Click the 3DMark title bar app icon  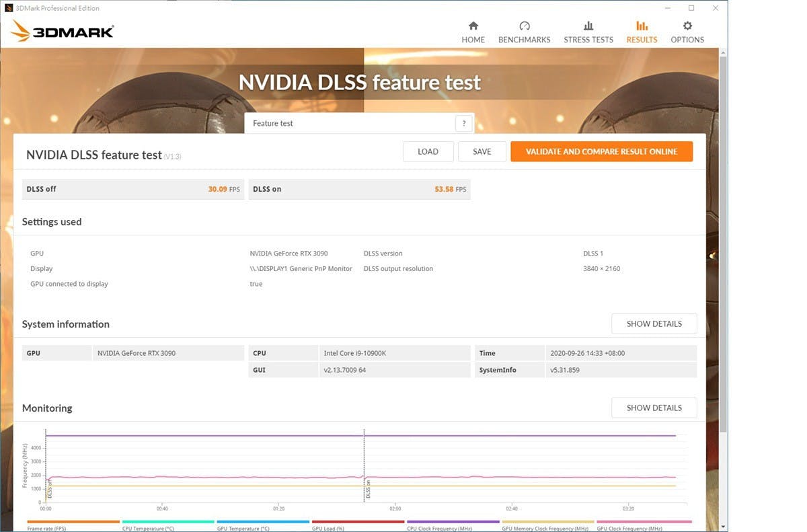point(9,8)
